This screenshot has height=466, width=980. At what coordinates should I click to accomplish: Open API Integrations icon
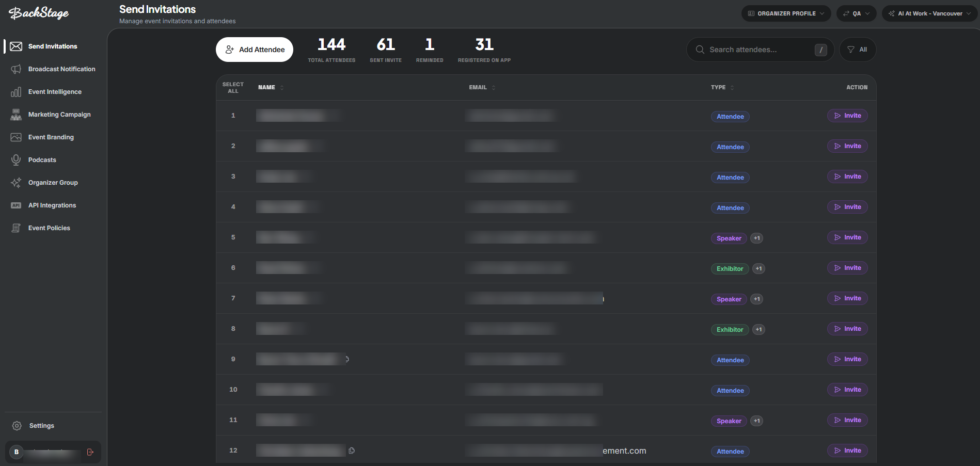point(16,205)
